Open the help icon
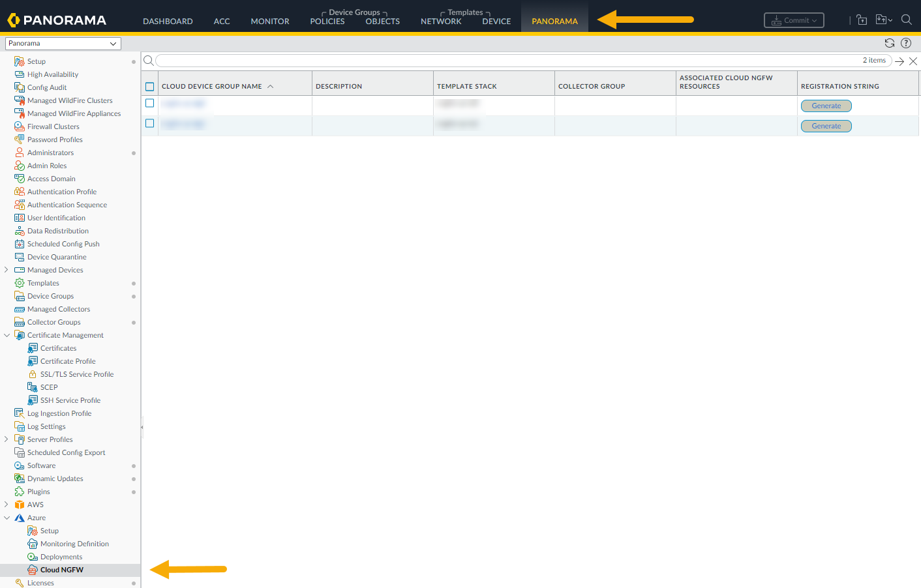This screenshot has width=921, height=588. [906, 43]
